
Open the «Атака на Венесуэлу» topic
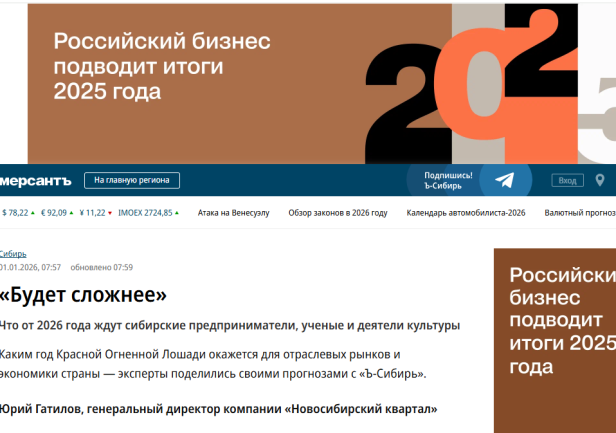[232, 212]
